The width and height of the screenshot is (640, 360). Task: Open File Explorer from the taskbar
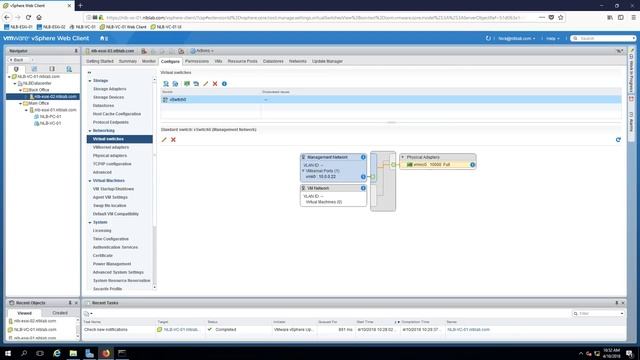73,353
